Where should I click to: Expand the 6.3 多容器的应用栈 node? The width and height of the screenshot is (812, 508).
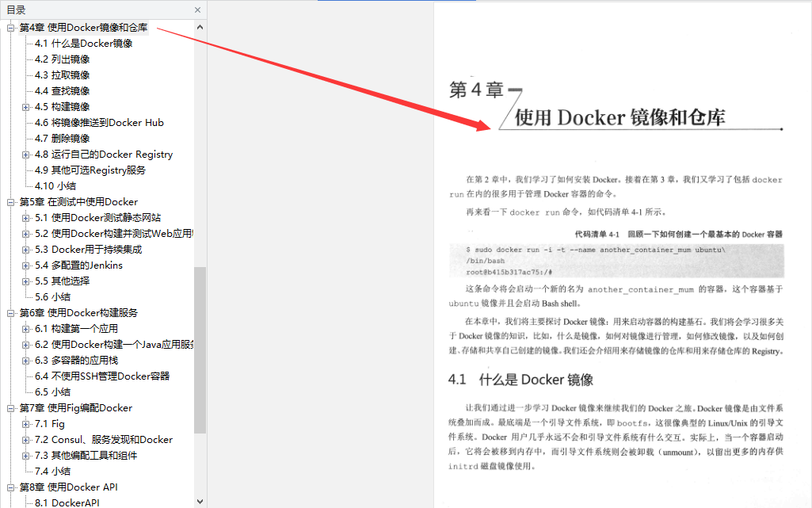(x=26, y=361)
